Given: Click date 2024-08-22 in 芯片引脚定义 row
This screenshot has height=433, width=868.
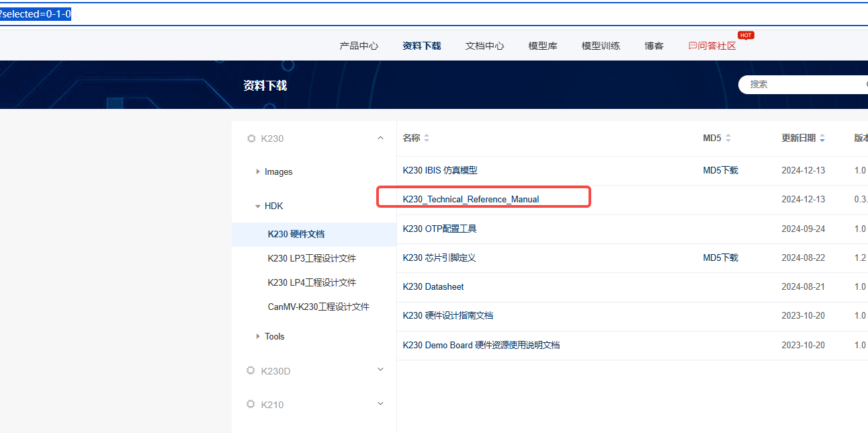Looking at the screenshot, I should pyautogui.click(x=803, y=258).
